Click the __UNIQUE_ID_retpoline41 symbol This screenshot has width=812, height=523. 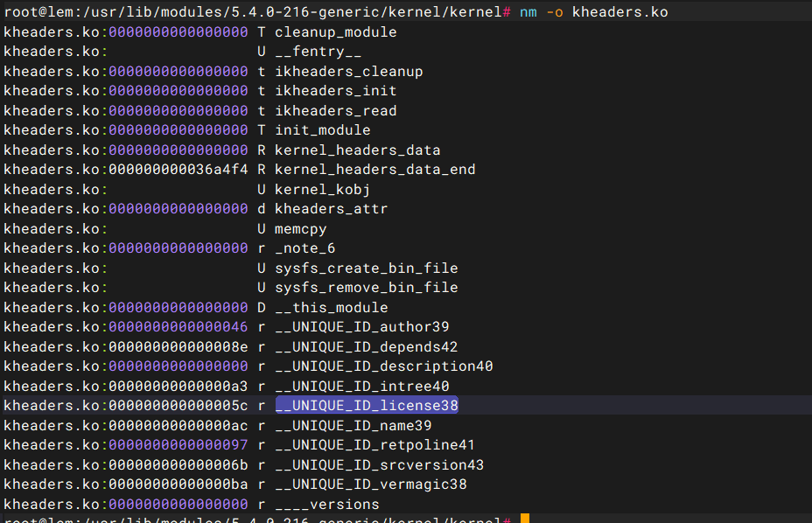pyautogui.click(x=374, y=445)
